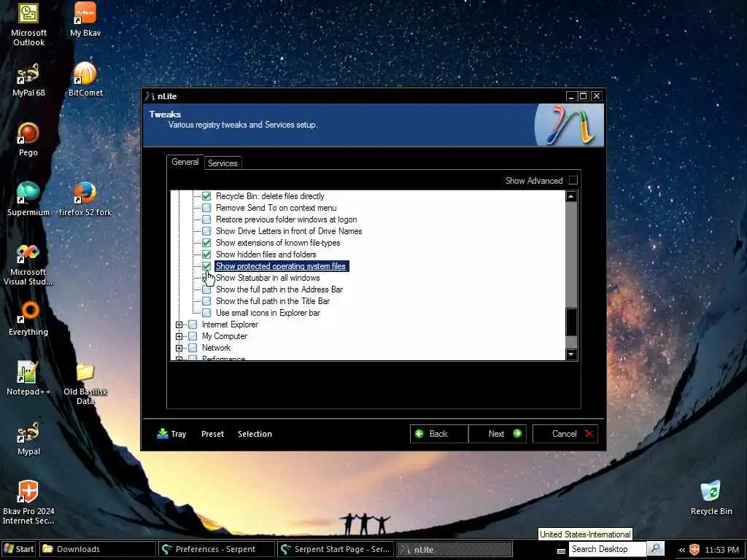Open the Selection menu

(255, 434)
